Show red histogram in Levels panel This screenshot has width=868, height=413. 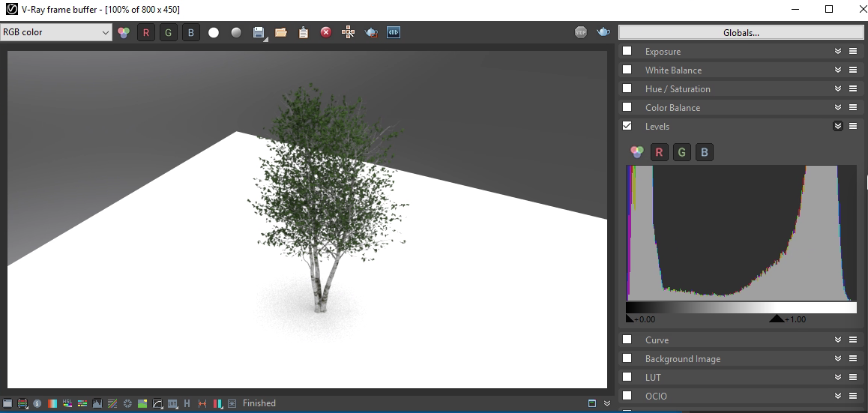point(660,152)
